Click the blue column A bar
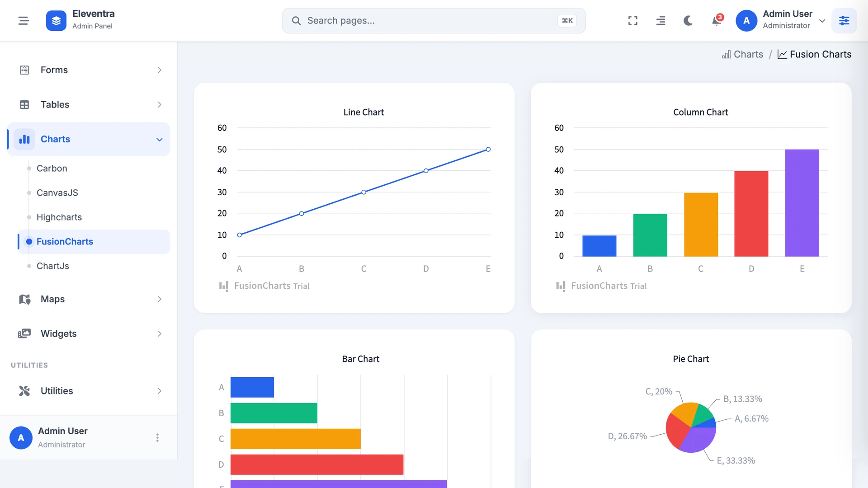The height and width of the screenshot is (488, 868). [x=599, y=246]
